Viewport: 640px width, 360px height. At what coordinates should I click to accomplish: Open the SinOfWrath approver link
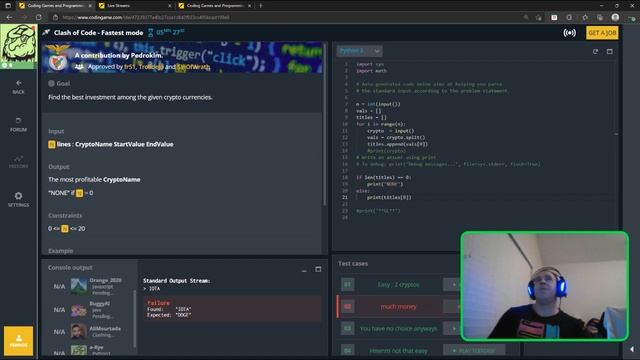193,67
